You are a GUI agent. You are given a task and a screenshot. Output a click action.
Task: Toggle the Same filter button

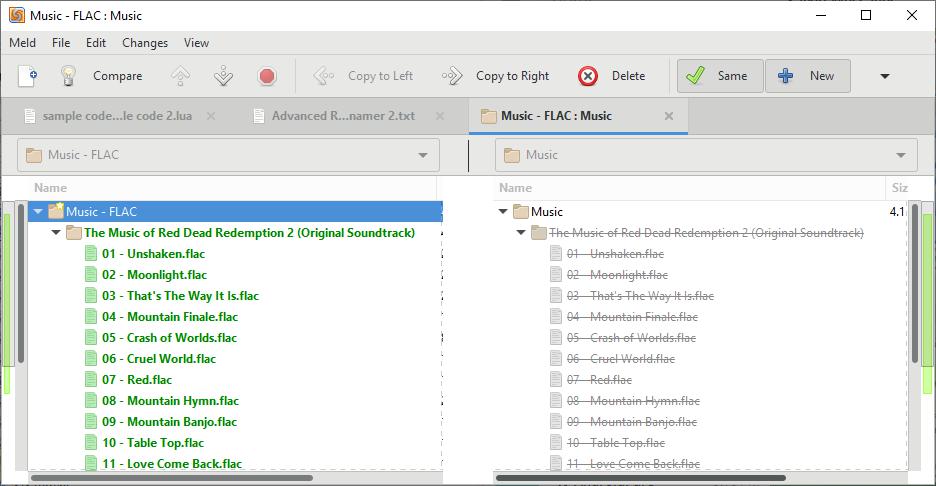[x=720, y=76]
